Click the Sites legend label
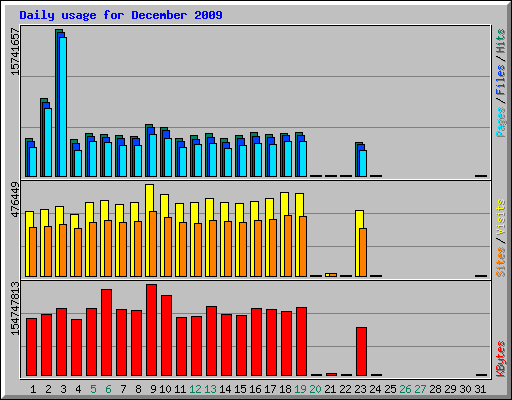 (501, 262)
